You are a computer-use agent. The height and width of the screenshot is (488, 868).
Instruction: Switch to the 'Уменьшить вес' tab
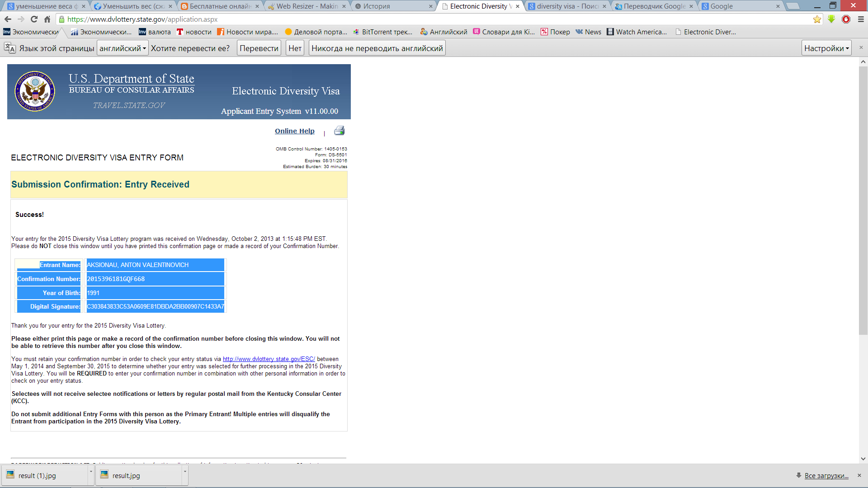(133, 6)
